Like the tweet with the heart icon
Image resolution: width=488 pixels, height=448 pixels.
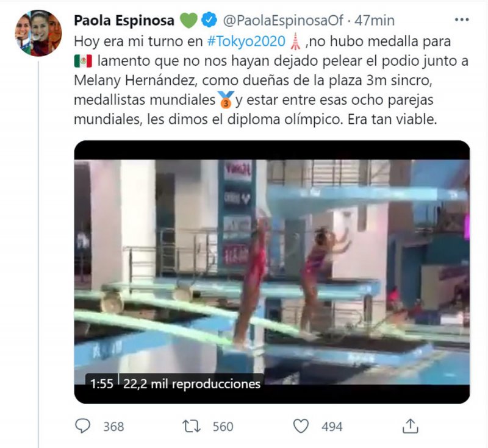tap(301, 426)
